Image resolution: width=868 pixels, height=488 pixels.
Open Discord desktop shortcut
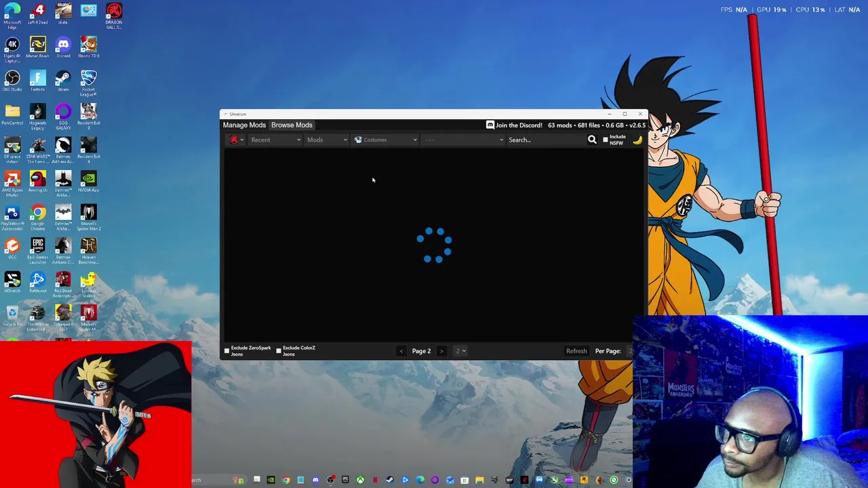(x=63, y=48)
